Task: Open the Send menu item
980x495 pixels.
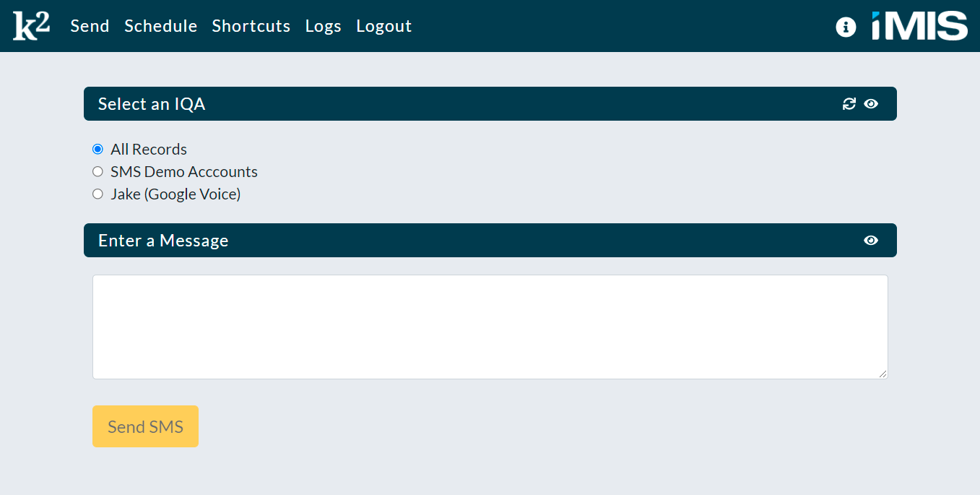Action: (90, 26)
